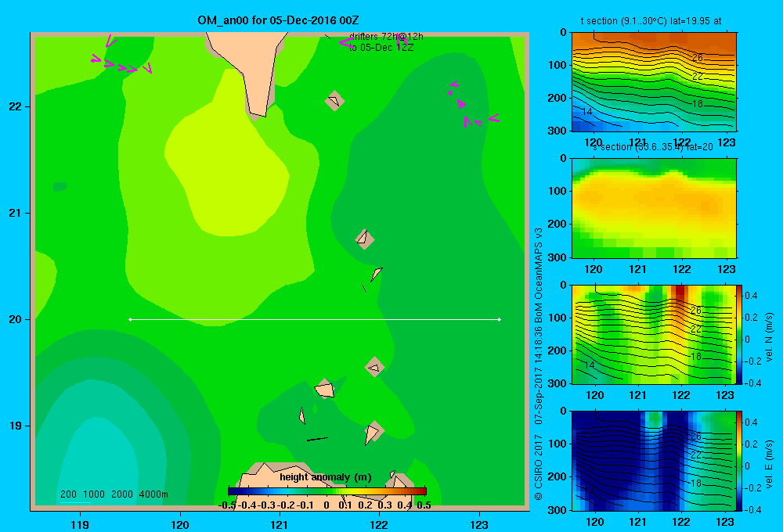Click the 'height anomaly (m)' legend title

tap(326, 477)
